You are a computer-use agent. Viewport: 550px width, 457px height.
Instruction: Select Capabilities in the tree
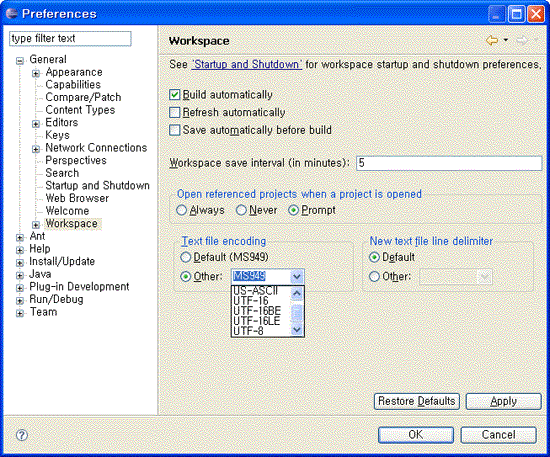[x=73, y=85]
